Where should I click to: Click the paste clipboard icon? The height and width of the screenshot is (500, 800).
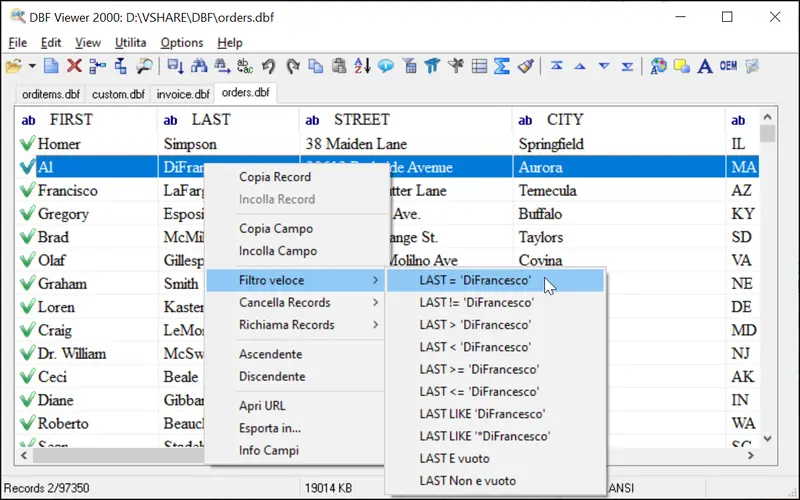pos(339,66)
